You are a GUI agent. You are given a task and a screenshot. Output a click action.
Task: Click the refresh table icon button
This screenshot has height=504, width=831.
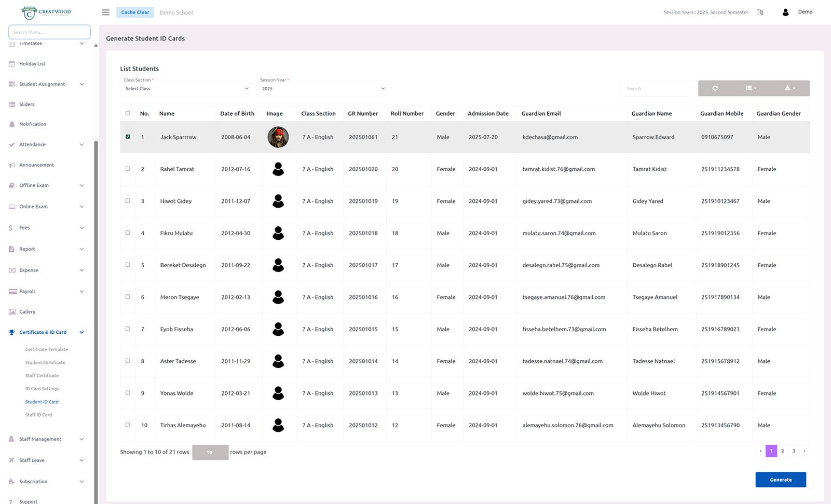point(715,88)
